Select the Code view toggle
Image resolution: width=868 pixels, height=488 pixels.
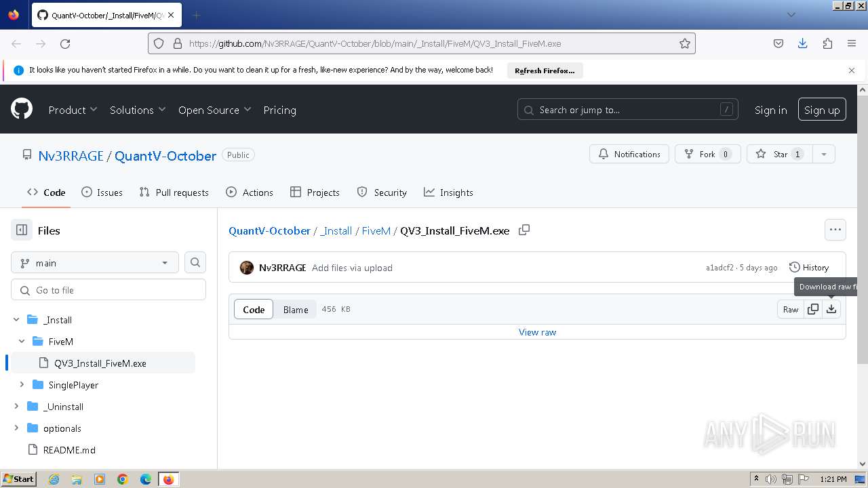254,310
